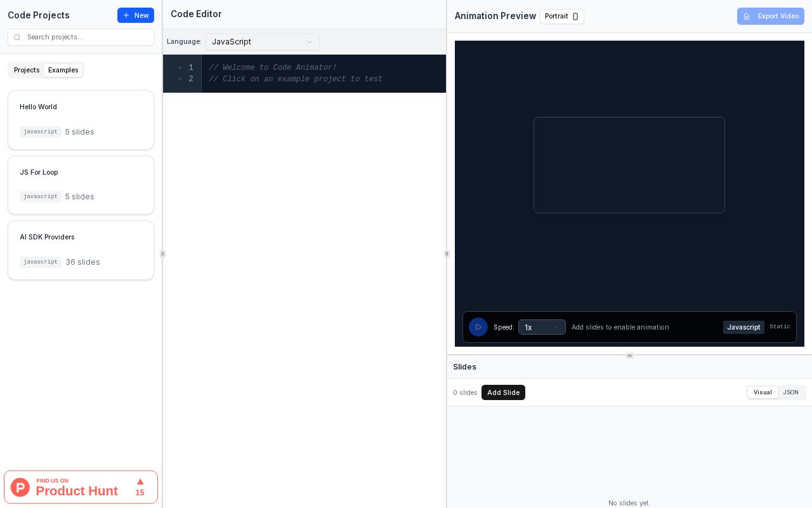The height and width of the screenshot is (508, 812).
Task: Click the 'No slides yet.' message
Action: 629,503
